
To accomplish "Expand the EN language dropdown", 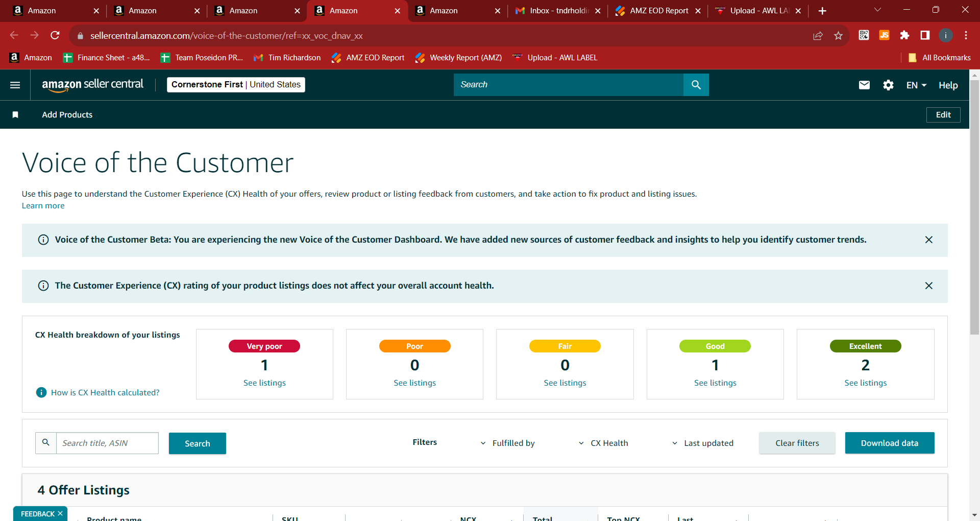I will coord(916,85).
